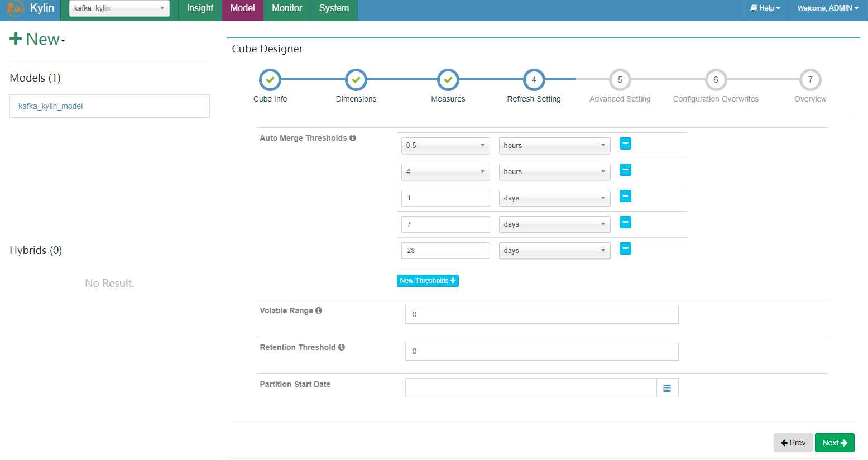Open the Help dropdown menu
868x460 pixels.
pyautogui.click(x=765, y=8)
